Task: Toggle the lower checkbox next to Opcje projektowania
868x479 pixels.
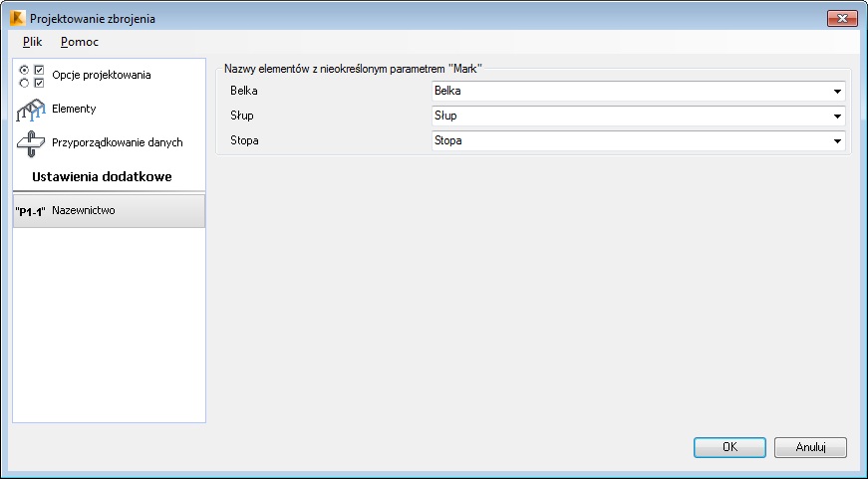Action: click(x=39, y=83)
